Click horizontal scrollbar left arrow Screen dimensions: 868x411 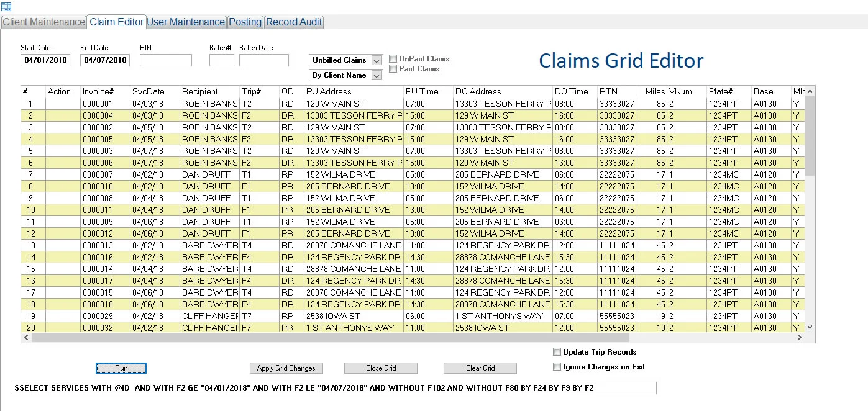pyautogui.click(x=26, y=338)
